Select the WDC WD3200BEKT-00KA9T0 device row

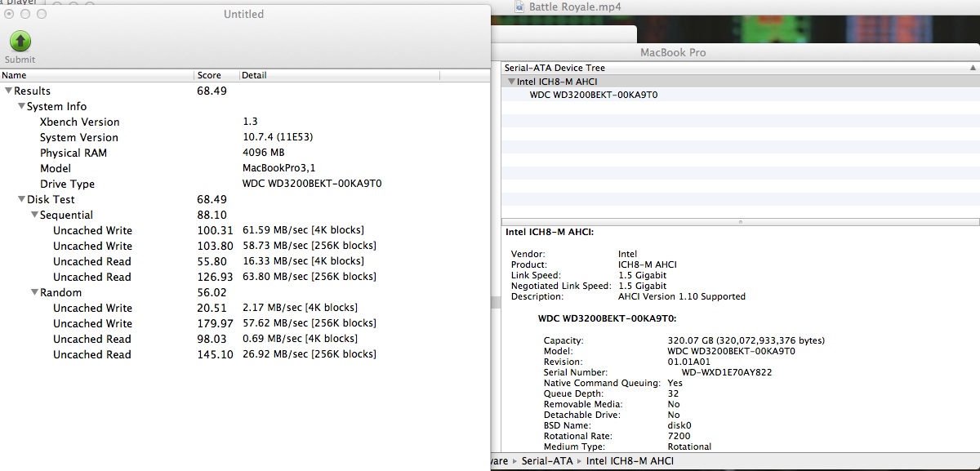(x=740, y=95)
